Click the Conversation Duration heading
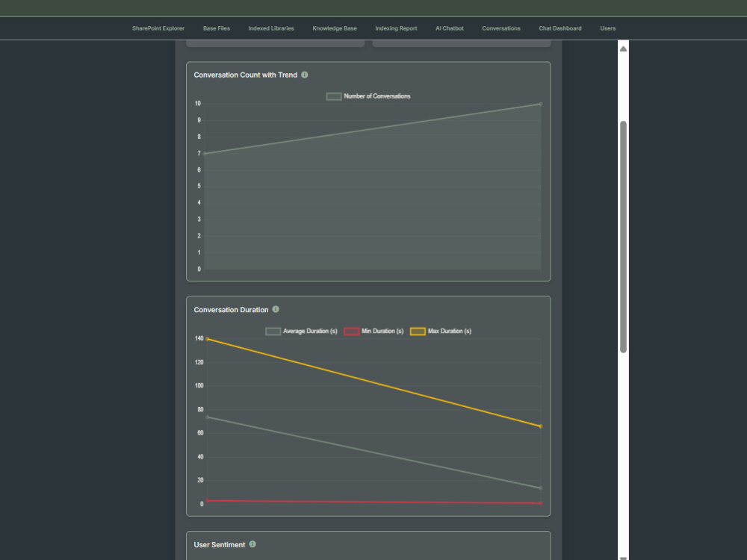Image resolution: width=747 pixels, height=560 pixels. [x=231, y=310]
